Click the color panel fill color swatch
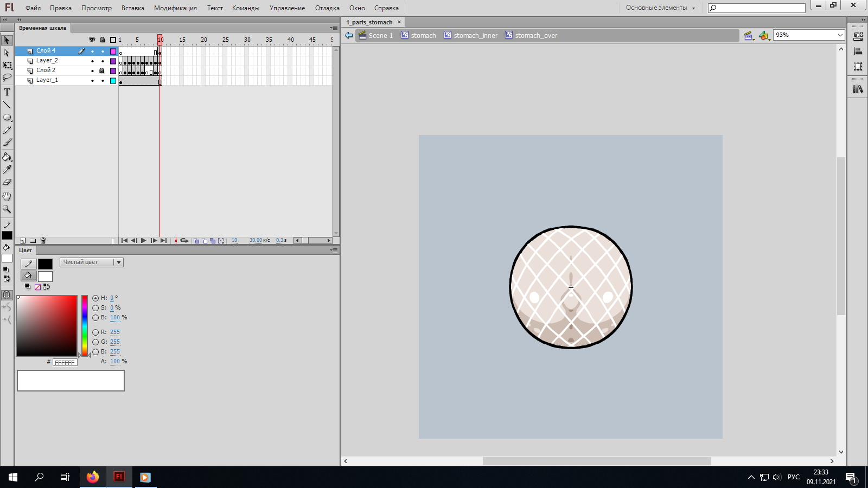The width and height of the screenshot is (868, 488). point(45,277)
